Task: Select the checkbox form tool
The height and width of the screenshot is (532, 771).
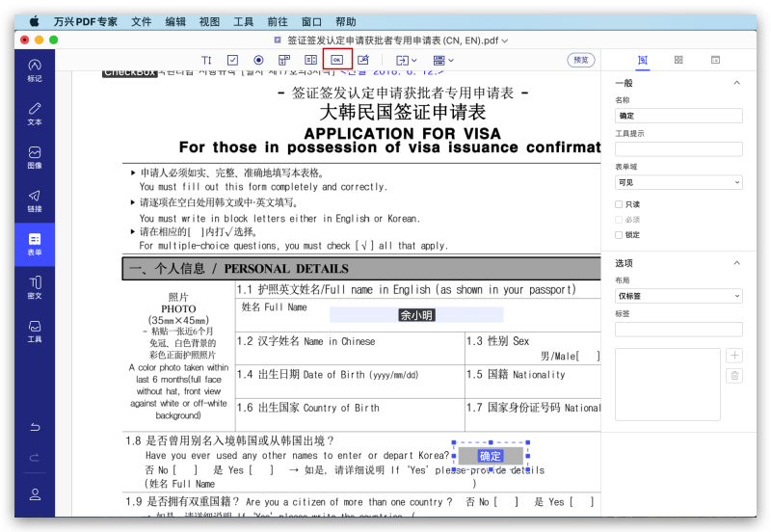Action: click(x=232, y=60)
